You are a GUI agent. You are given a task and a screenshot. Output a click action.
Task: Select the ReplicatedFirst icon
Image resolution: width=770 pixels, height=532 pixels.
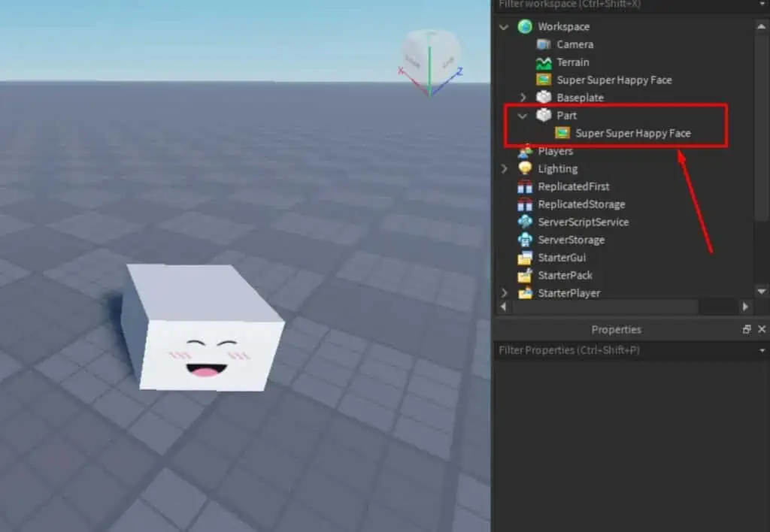pos(525,186)
